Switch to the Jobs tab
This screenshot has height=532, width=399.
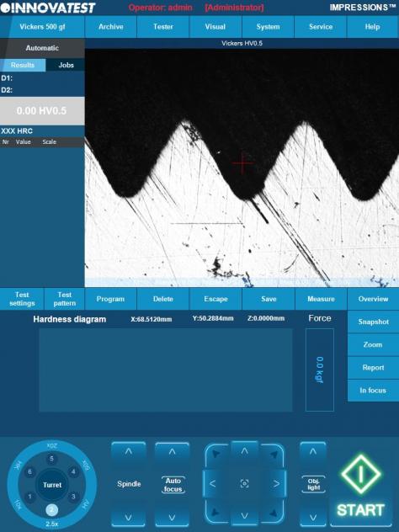(x=66, y=65)
